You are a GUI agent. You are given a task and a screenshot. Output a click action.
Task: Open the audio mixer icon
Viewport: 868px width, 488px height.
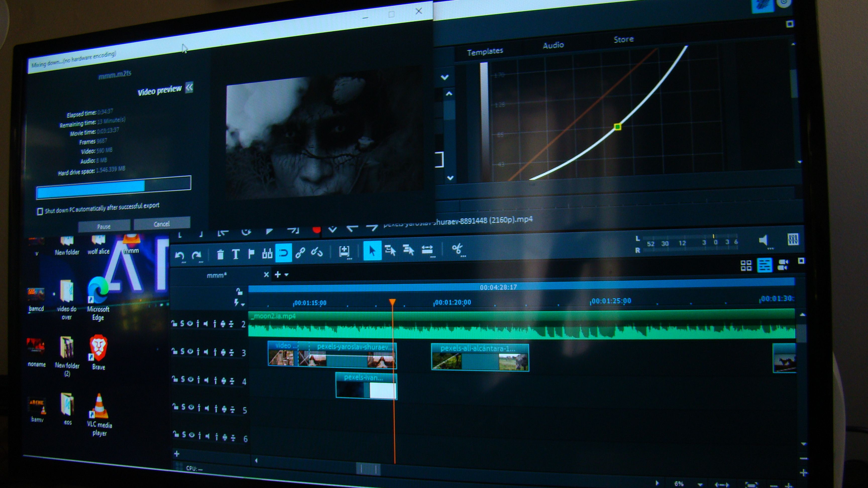coord(793,239)
